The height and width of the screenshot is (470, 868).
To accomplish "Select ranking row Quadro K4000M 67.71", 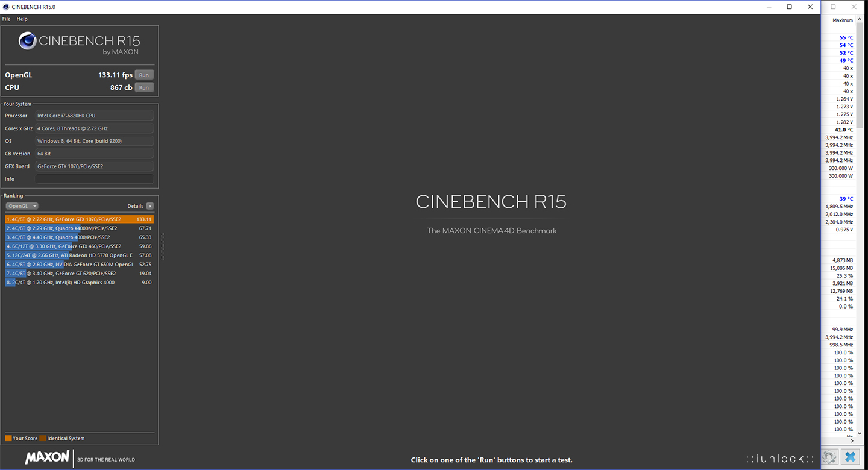I will (x=79, y=228).
